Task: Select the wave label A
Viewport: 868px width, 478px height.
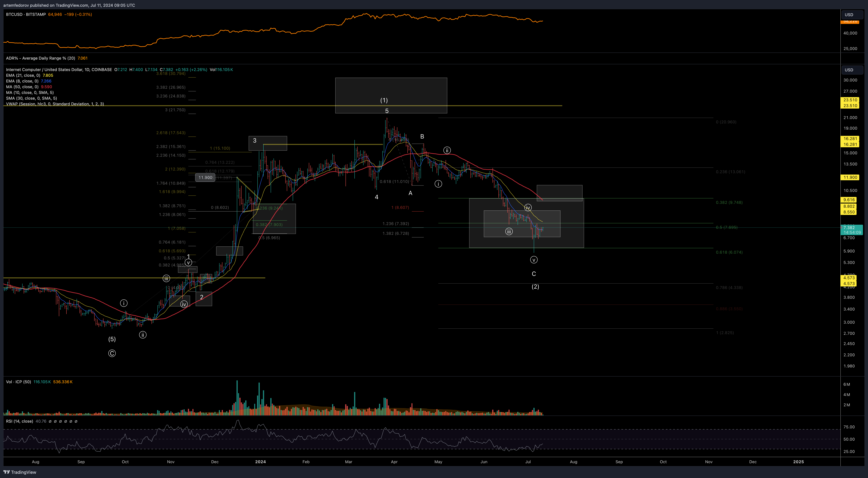Action: (x=410, y=193)
